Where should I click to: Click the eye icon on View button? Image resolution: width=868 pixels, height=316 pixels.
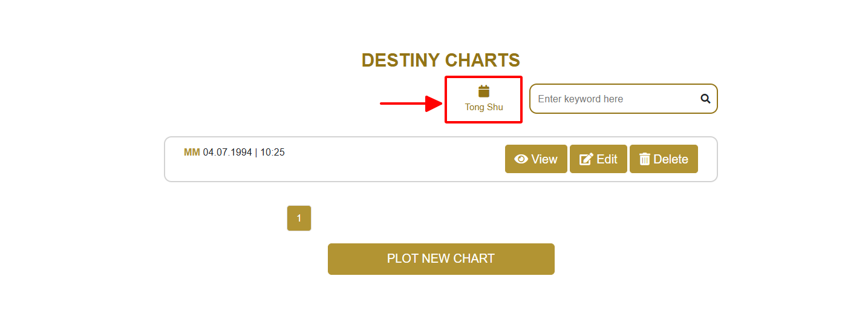(x=521, y=159)
